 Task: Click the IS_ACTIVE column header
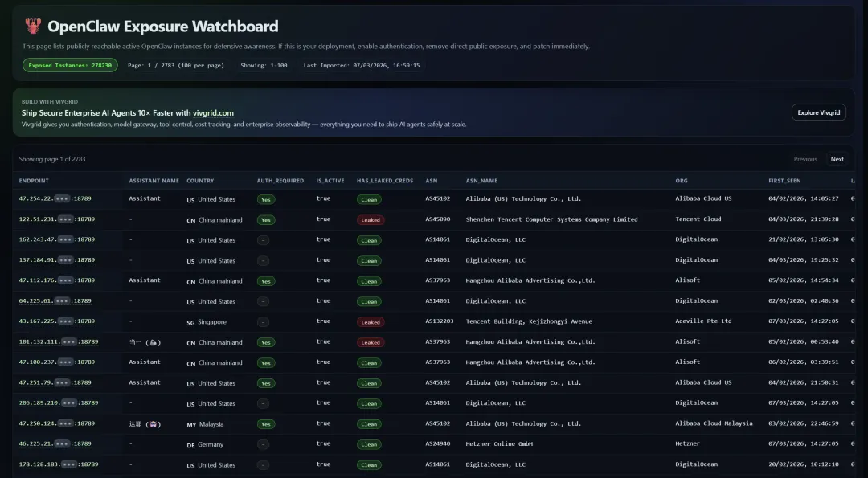click(330, 181)
